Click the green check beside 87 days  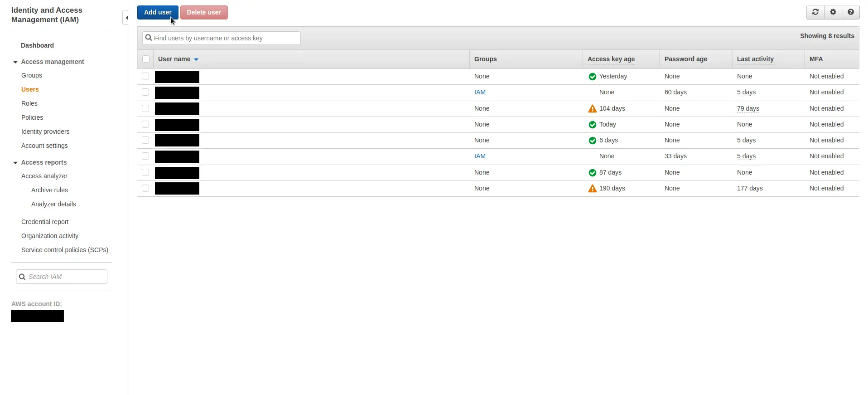pyautogui.click(x=592, y=173)
